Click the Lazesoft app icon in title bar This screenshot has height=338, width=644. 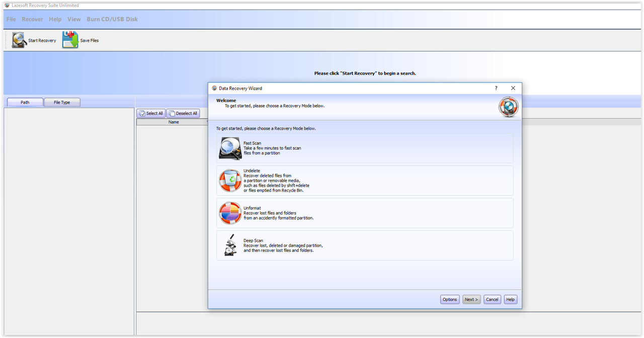pyautogui.click(x=7, y=6)
